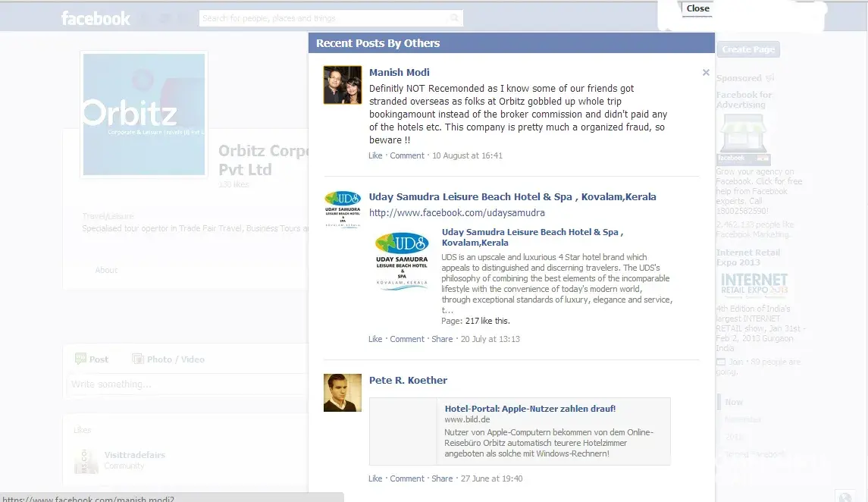This screenshot has height=502, width=868.
Task: Click the Create Page button
Action: tap(747, 49)
